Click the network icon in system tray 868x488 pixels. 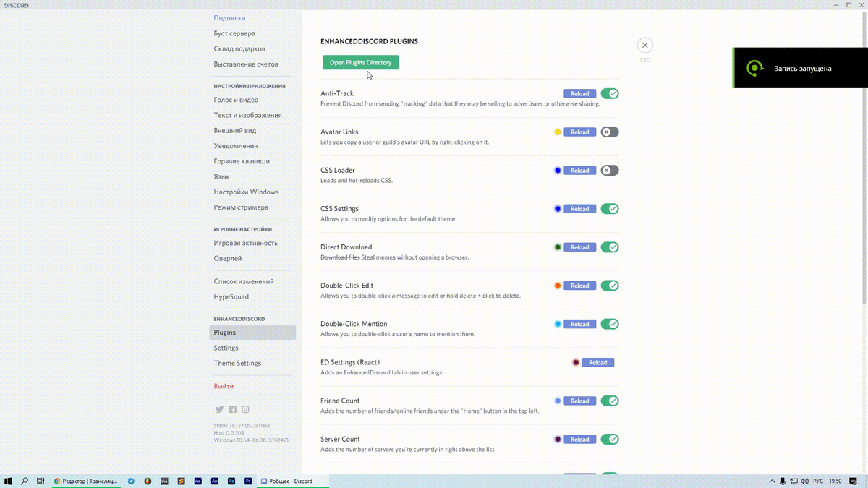coord(793,481)
